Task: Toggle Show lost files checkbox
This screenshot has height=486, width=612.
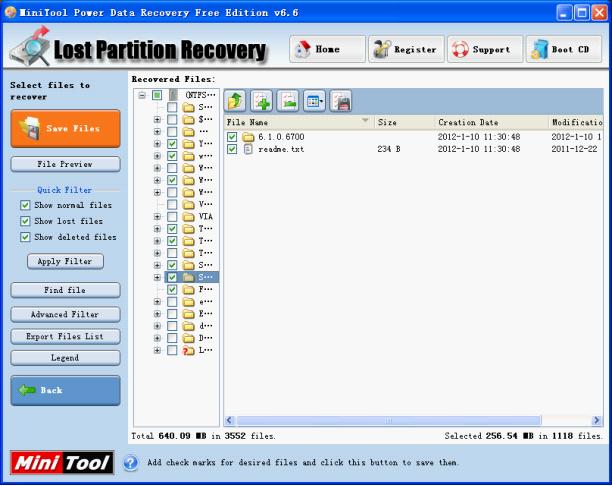Action: (x=25, y=221)
